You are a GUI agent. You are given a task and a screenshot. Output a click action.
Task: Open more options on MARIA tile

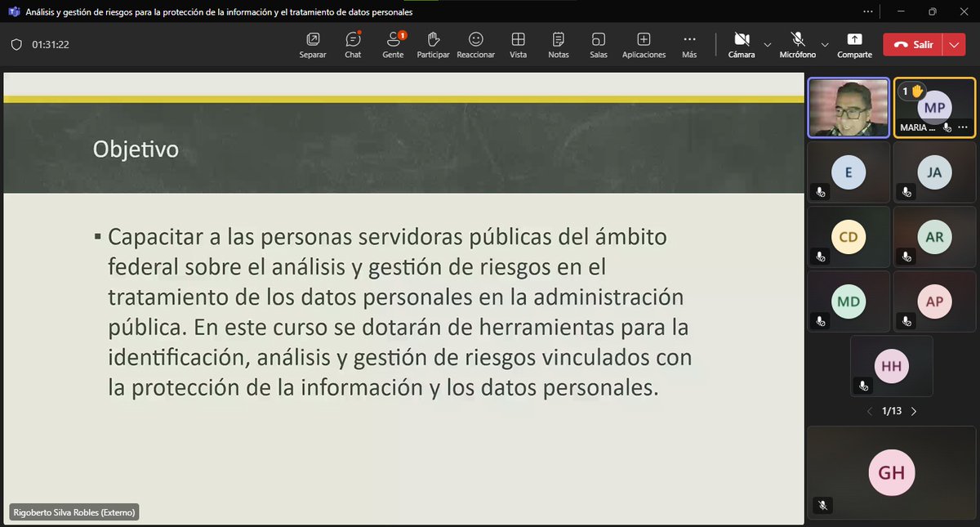963,127
